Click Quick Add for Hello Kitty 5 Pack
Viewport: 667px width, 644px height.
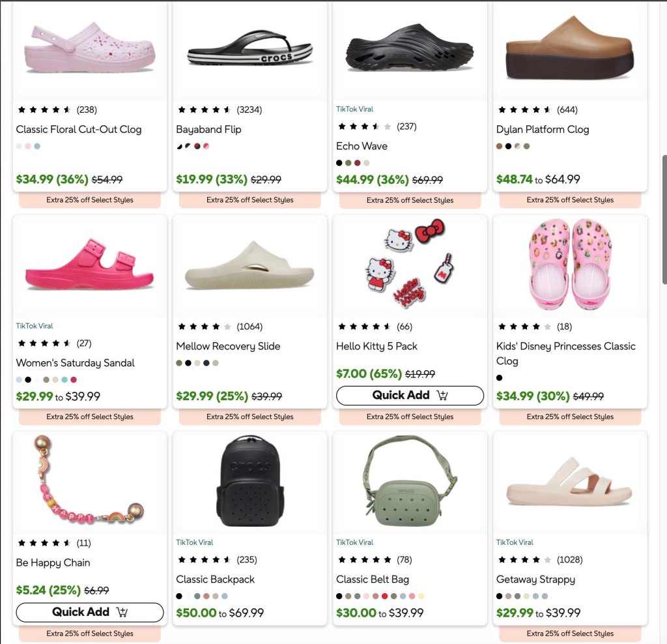pos(410,396)
